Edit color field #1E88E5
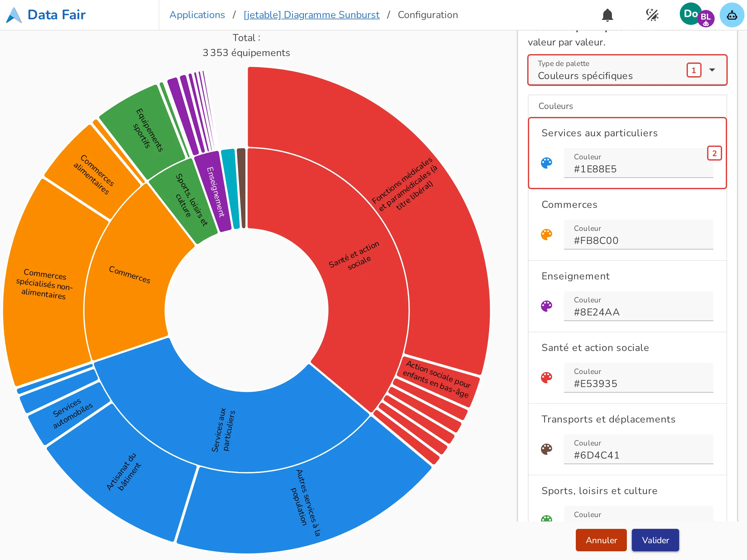 (638, 163)
